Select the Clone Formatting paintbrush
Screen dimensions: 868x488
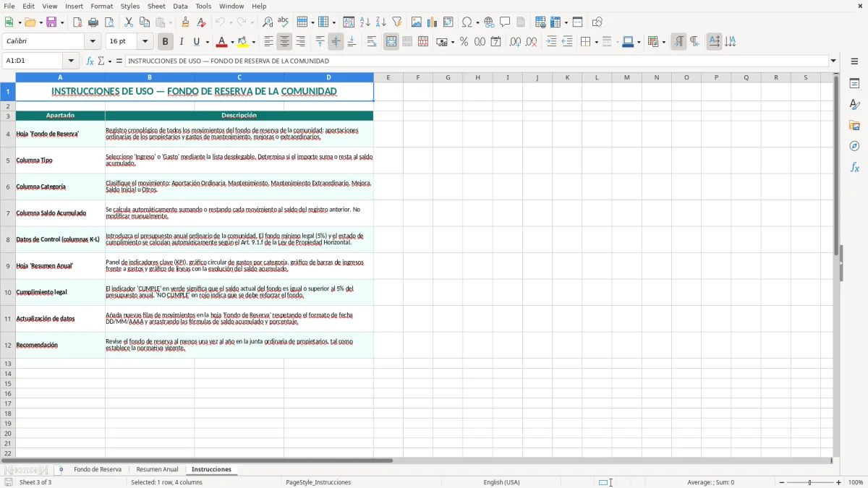click(x=186, y=22)
